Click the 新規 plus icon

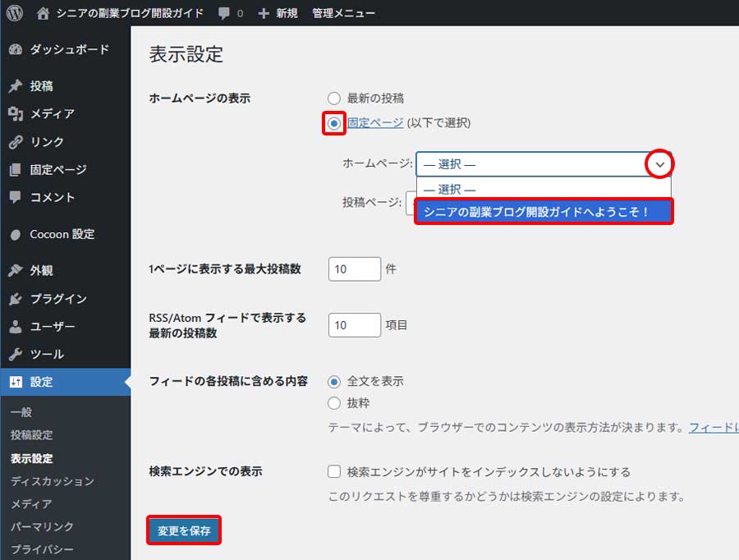point(261,12)
